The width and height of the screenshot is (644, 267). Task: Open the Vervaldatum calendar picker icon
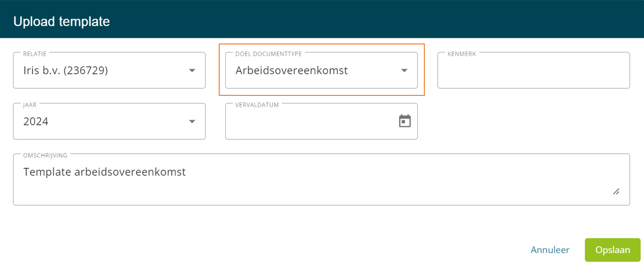click(x=405, y=121)
